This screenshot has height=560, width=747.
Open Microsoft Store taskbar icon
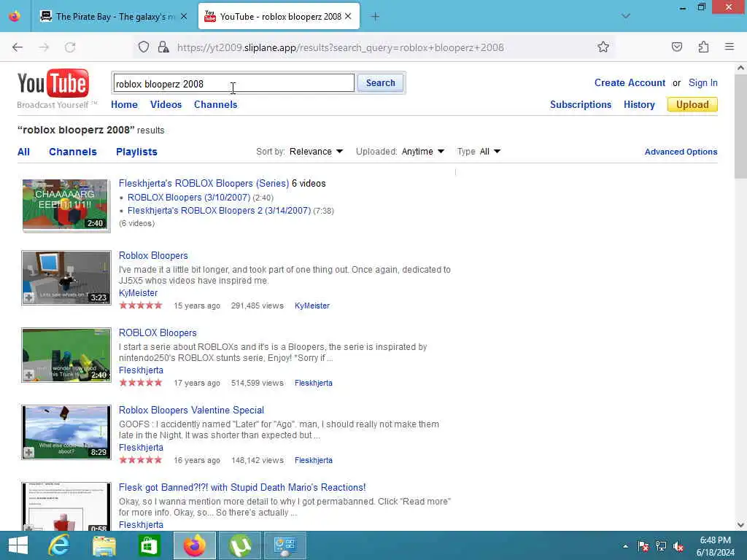point(149,545)
